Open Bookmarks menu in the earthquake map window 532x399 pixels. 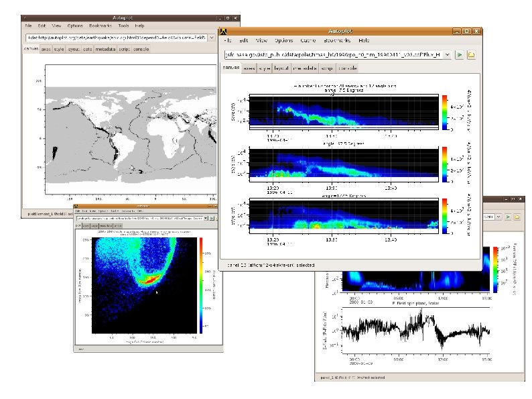tap(101, 25)
